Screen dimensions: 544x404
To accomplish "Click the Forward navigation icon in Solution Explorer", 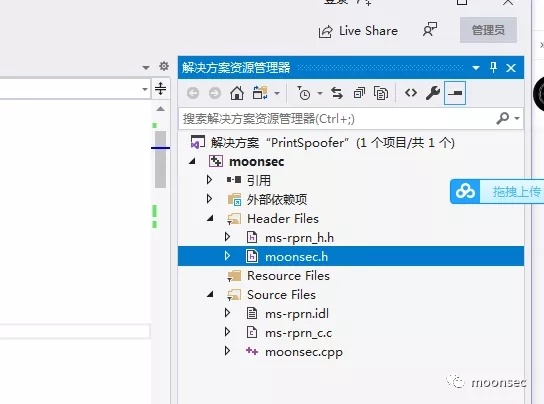I will [215, 93].
